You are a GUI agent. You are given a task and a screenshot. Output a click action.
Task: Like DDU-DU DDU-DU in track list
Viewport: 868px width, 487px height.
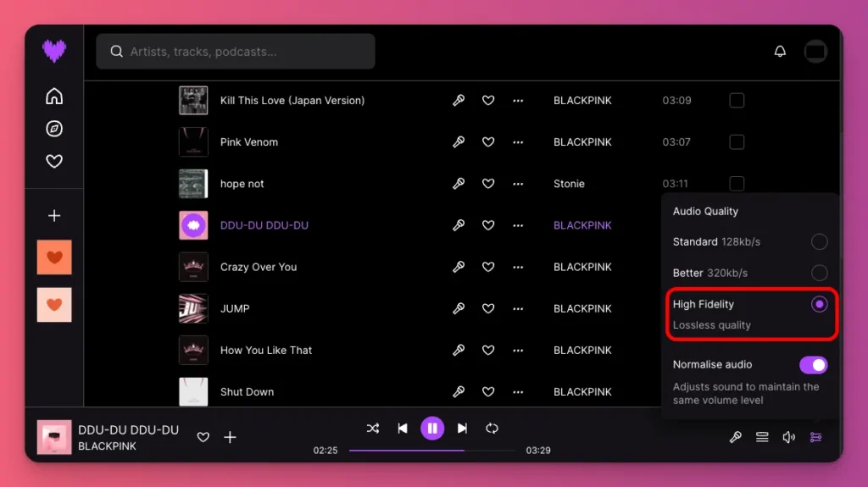click(487, 225)
